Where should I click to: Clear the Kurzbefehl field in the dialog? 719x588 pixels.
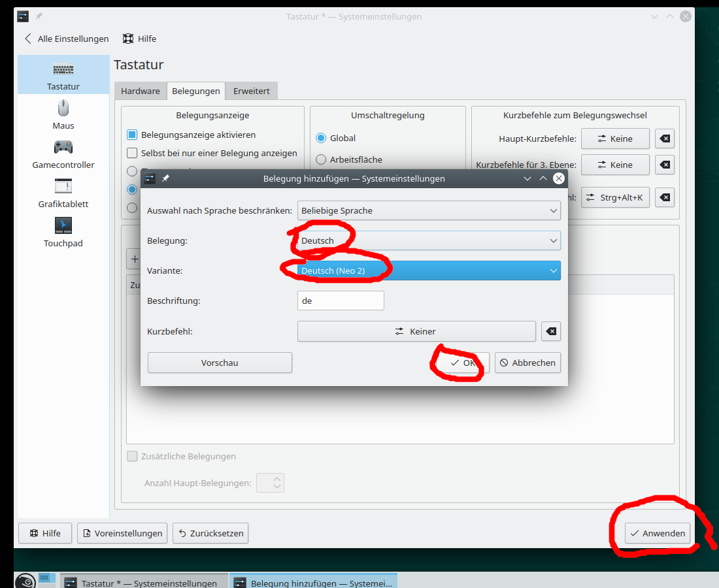pyautogui.click(x=551, y=331)
